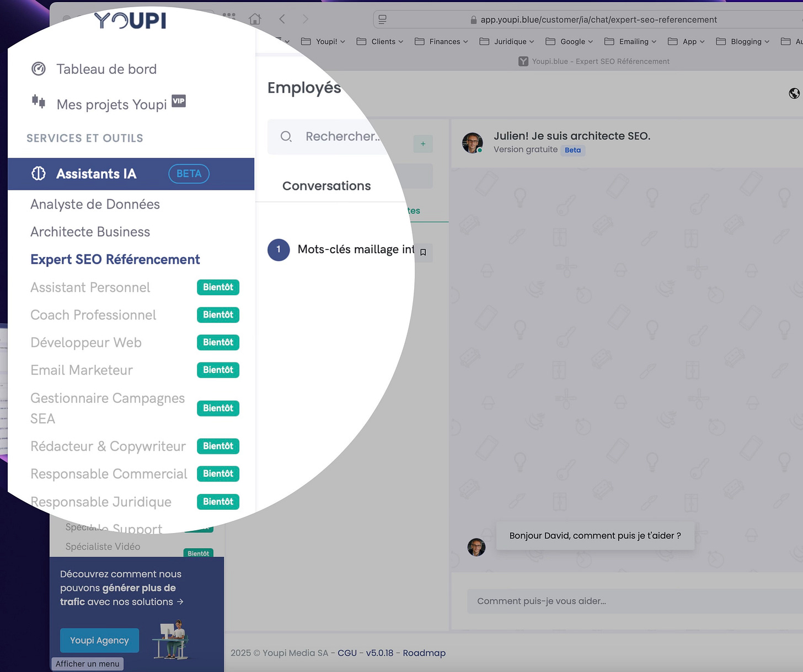Open the Analyste de Données assistant
Screen dimensions: 803x672
[x=95, y=204]
